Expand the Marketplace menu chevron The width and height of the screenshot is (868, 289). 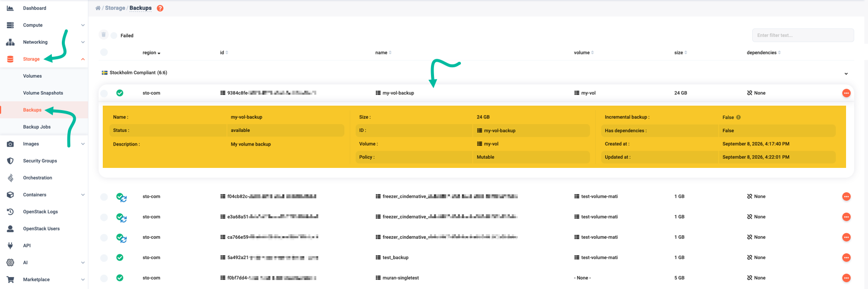pyautogui.click(x=83, y=279)
